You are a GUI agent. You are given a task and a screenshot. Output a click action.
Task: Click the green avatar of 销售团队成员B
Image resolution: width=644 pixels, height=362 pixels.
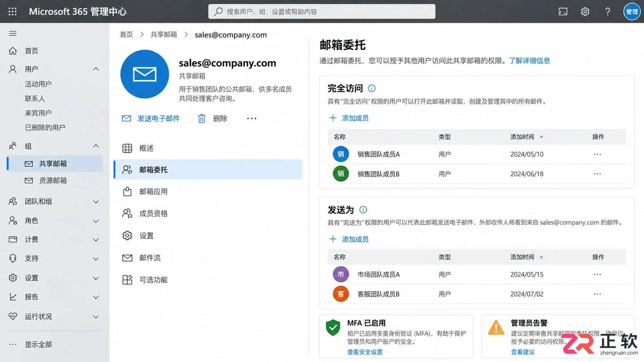(x=341, y=174)
